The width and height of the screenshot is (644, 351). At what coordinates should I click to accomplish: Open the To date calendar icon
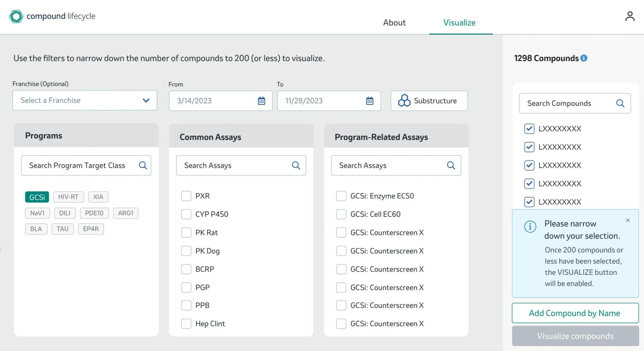coord(370,101)
